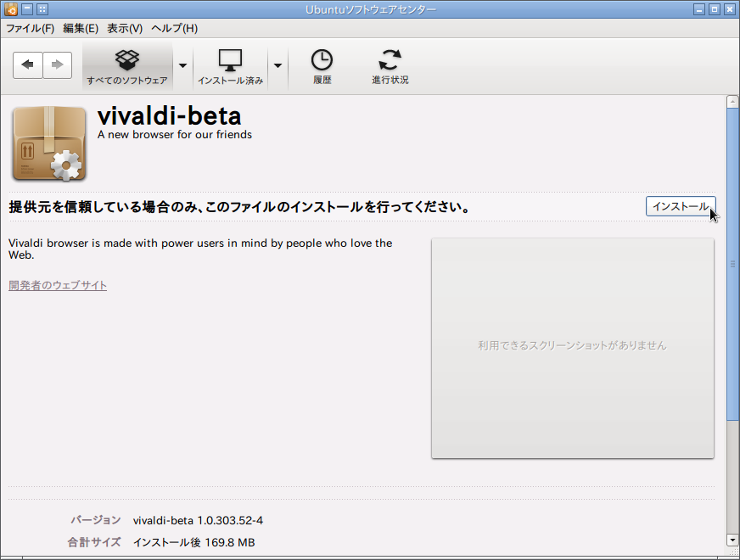Click the vertical scrollbar down arrow

732,540
